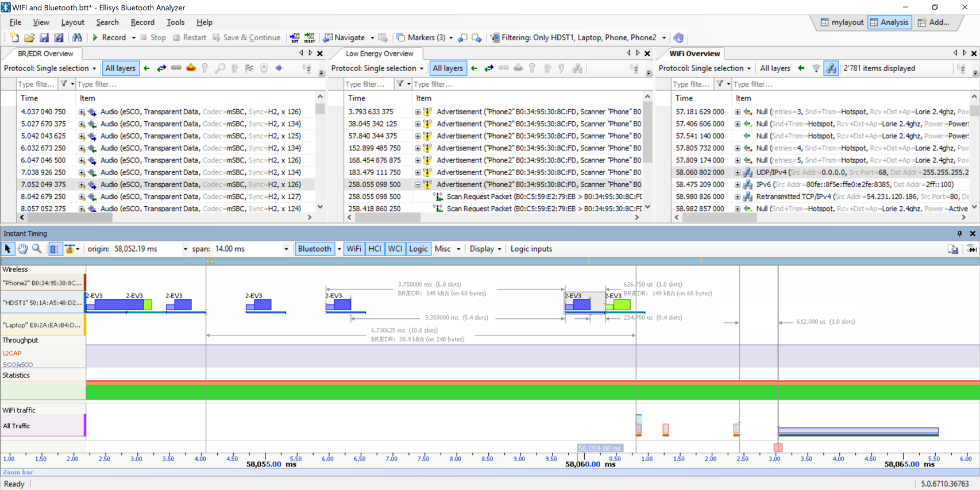This screenshot has width=980, height=490.
Task: Toggle the WiFi display in Instant Timing
Action: click(x=354, y=249)
